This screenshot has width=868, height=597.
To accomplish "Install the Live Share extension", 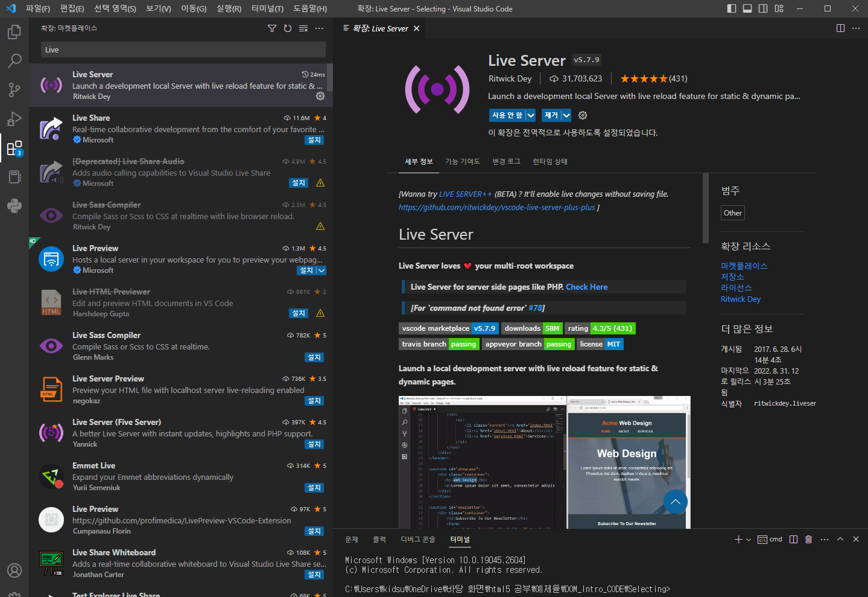I will pos(314,140).
